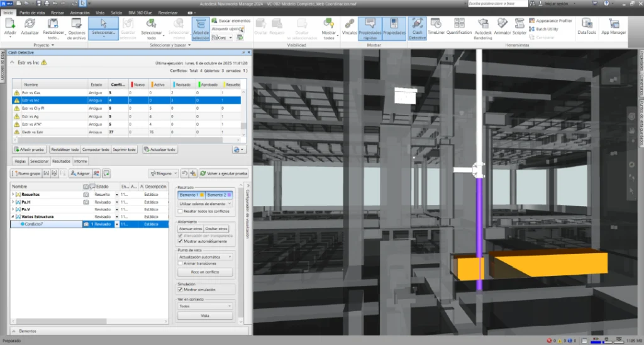Click the help question mark icon

coord(606,3)
